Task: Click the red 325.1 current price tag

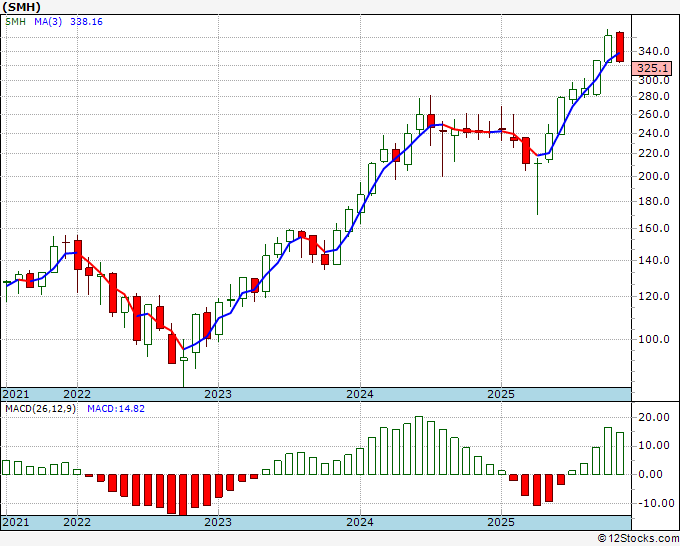Action: pos(655,68)
